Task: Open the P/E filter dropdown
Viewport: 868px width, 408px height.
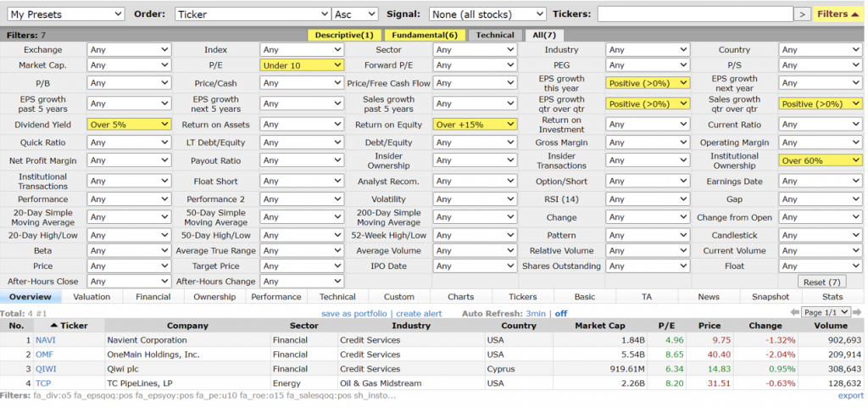Action: click(302, 65)
